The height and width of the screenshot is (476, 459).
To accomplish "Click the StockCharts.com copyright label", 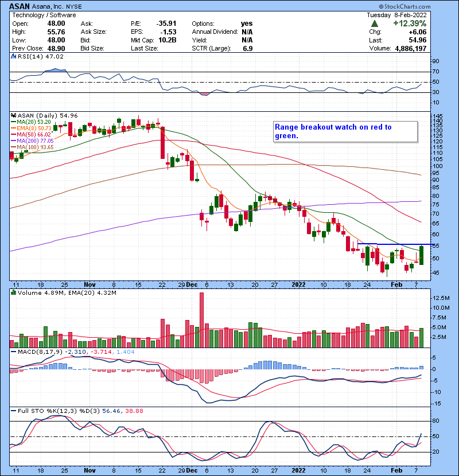I will click(404, 6).
